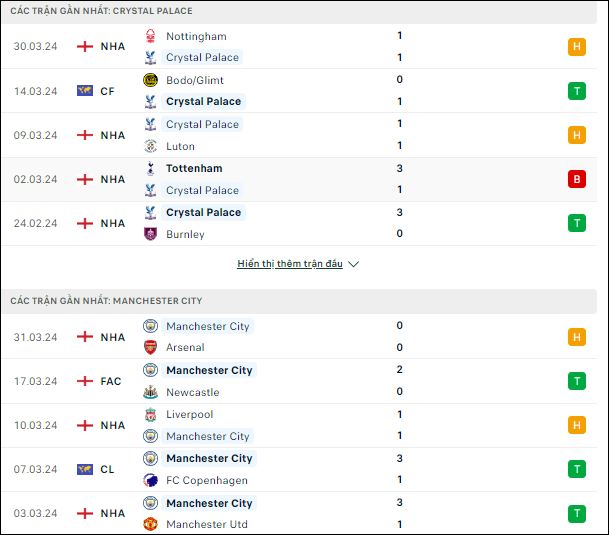This screenshot has width=609, height=535.
Task: Click the FC Copenhagen logo
Action: click(150, 480)
